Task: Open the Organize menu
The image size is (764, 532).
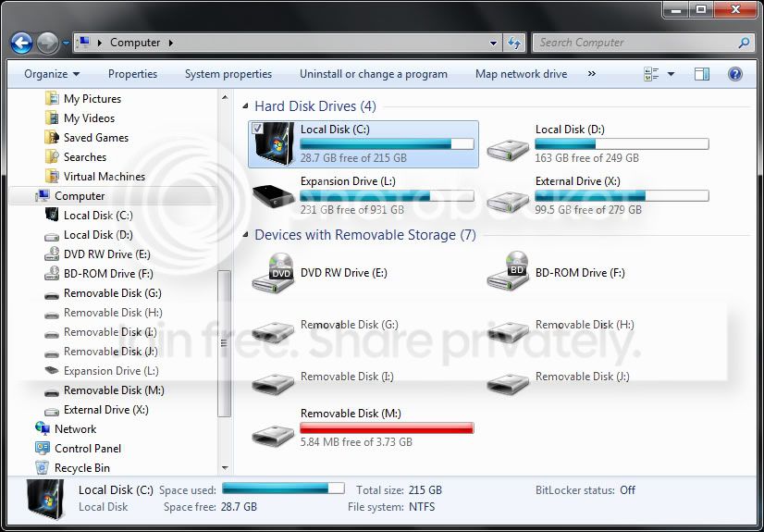Action: [x=52, y=74]
